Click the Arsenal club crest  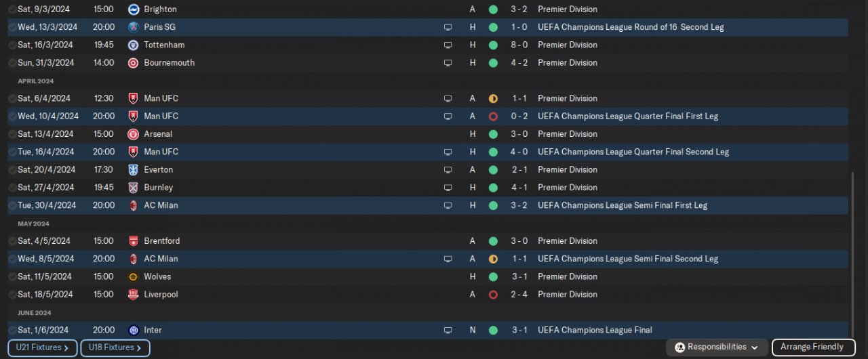click(x=133, y=134)
